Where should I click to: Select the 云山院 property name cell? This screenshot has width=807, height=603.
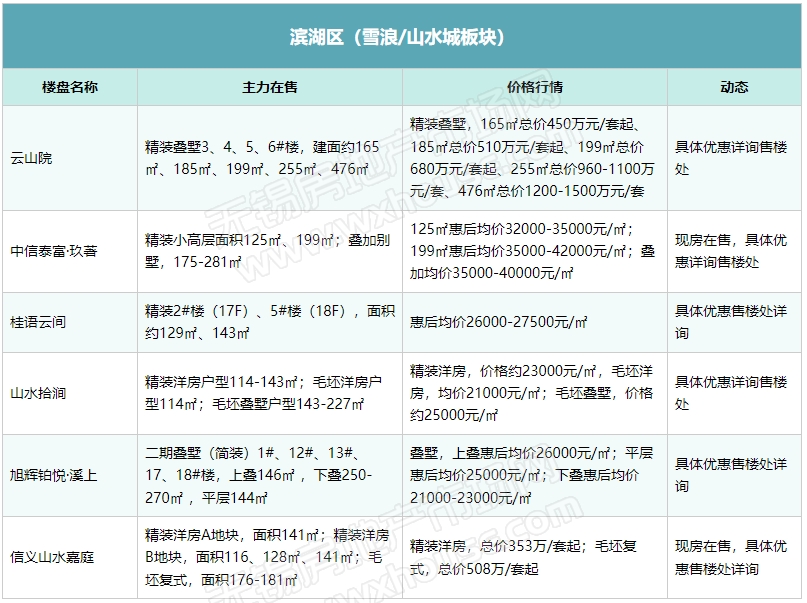click(70, 158)
